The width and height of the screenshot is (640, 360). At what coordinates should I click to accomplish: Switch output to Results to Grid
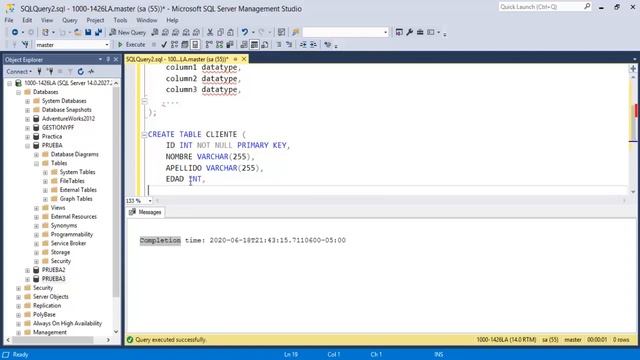[254, 44]
